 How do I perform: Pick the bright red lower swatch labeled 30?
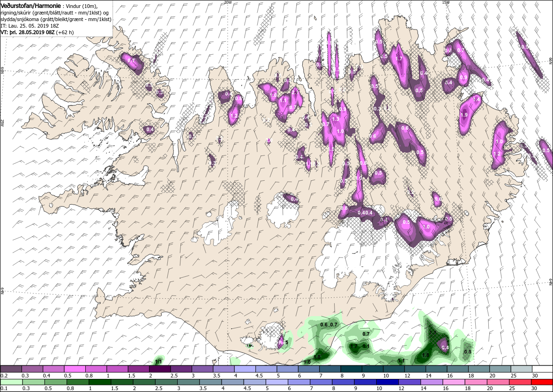[x=542, y=382]
